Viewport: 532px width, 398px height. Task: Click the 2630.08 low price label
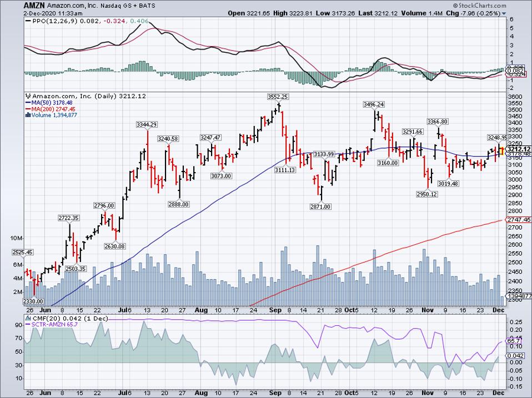pos(115,246)
